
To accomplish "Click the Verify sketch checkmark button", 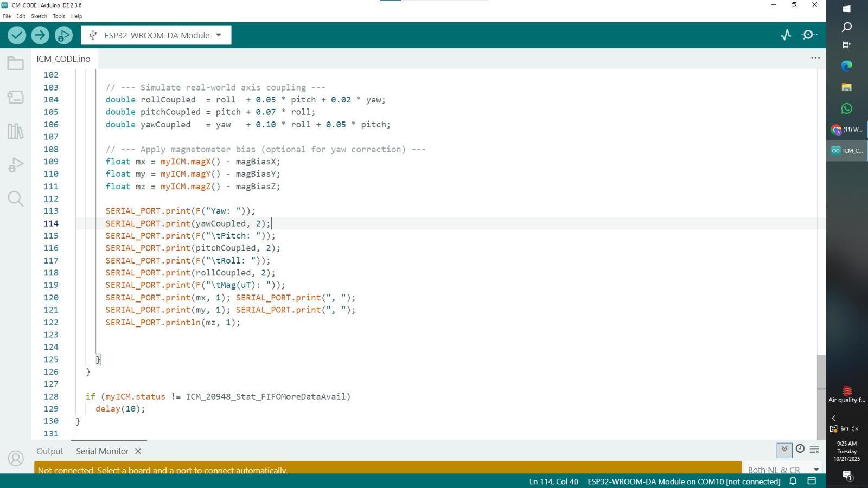I will (x=17, y=35).
